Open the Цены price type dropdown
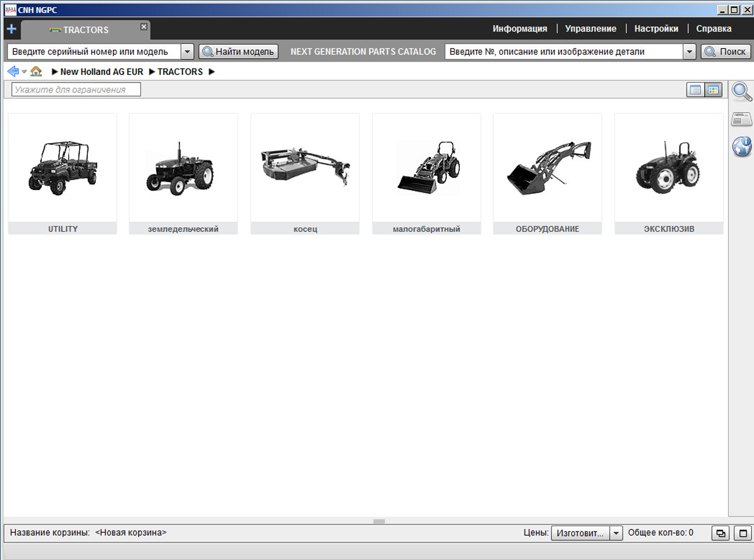 click(616, 533)
